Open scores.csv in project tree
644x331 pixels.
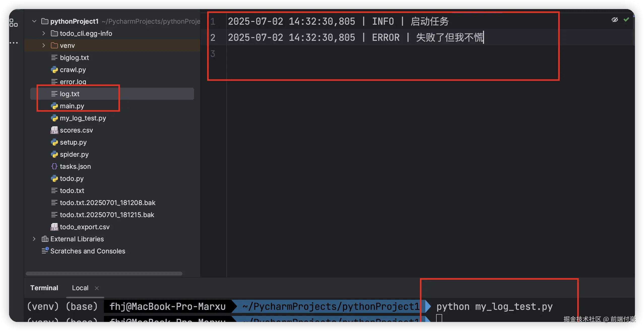point(76,130)
